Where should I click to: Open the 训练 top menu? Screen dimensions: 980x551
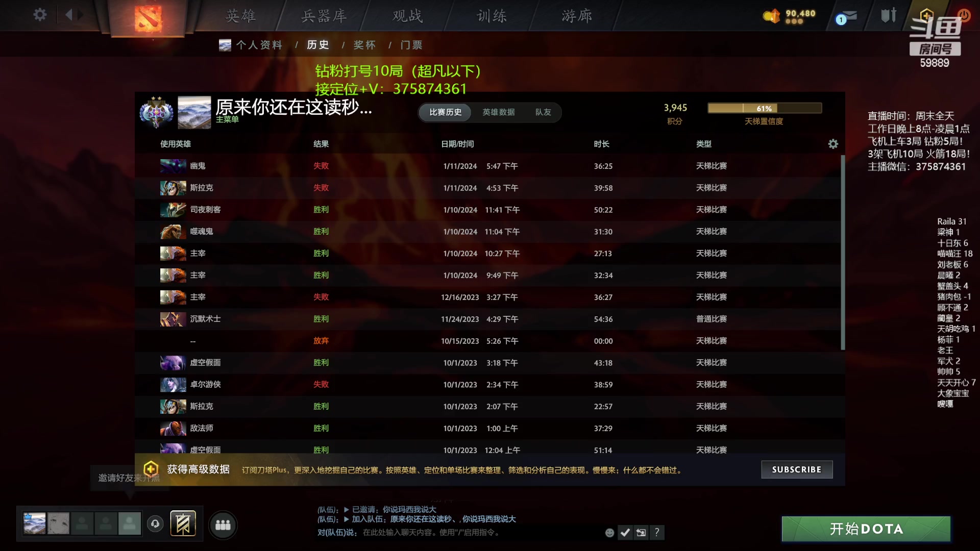tap(492, 16)
